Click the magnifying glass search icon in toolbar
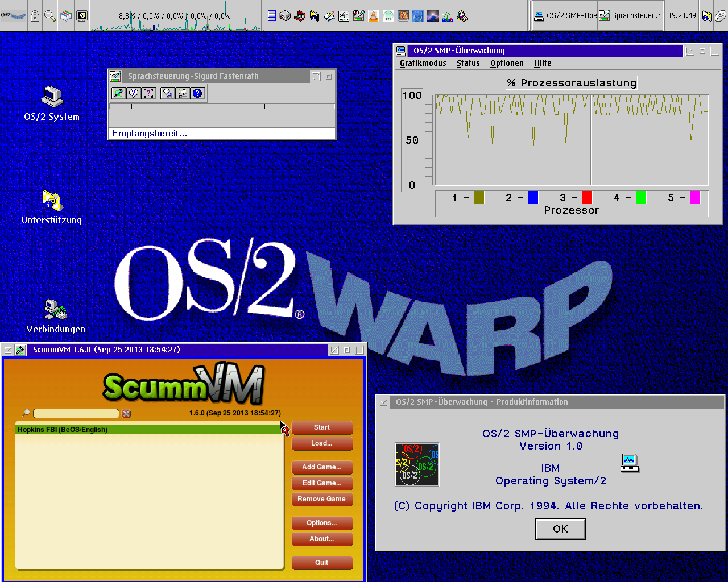Viewport: 728px width, 582px height. 50,16
